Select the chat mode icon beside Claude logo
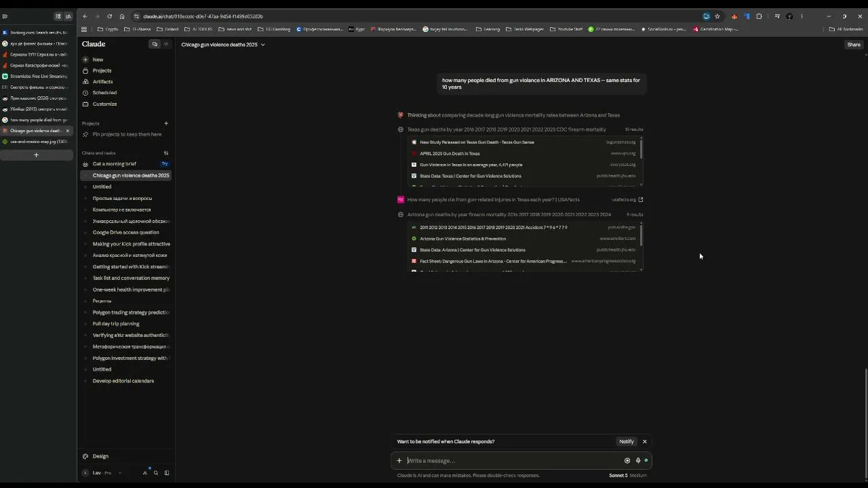This screenshot has height=488, width=868. pyautogui.click(x=155, y=44)
